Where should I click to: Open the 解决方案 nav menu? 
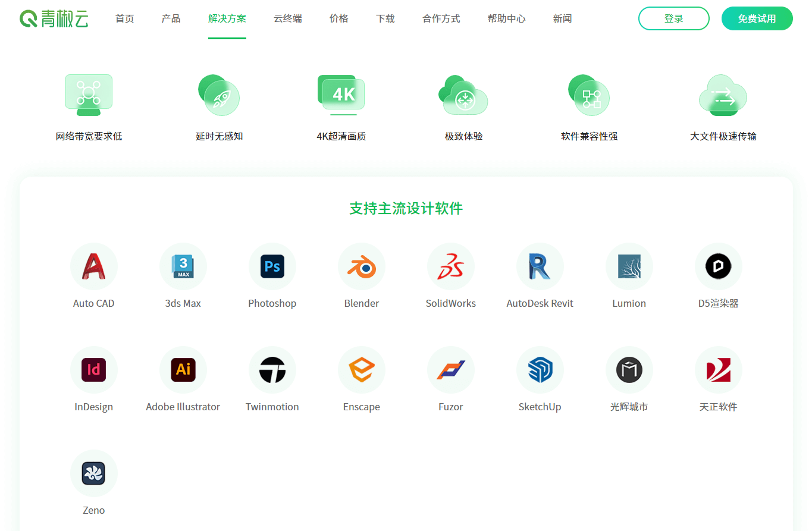point(227,18)
